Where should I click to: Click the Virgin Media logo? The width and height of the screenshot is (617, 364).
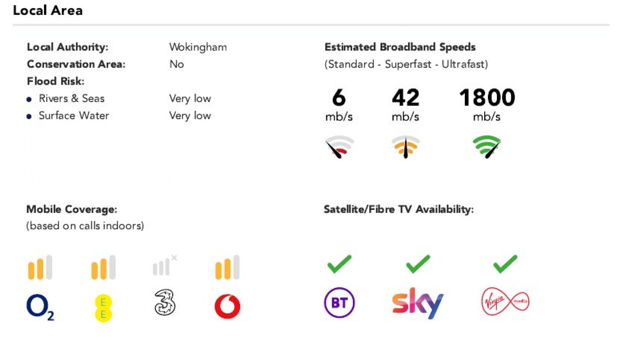coord(505,302)
